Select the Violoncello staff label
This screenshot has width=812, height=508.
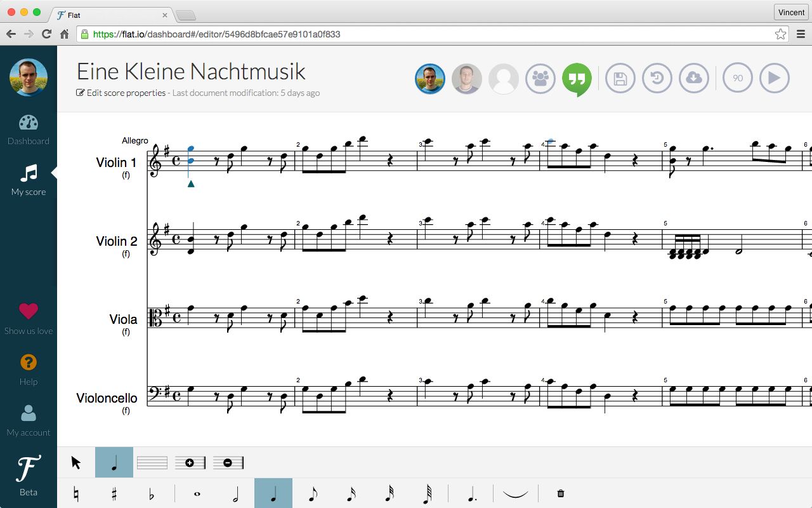[x=107, y=398]
